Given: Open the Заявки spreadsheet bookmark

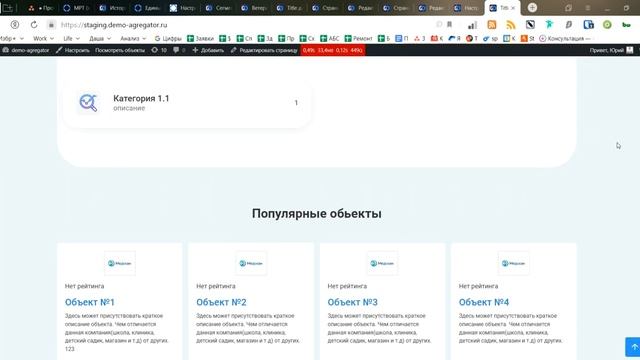Looking at the screenshot, I should (200, 38).
